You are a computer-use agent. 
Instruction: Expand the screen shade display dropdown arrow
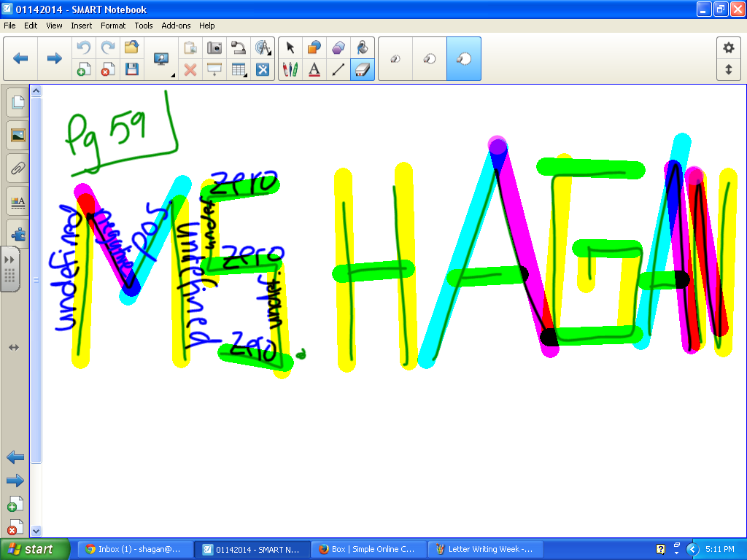[174, 75]
